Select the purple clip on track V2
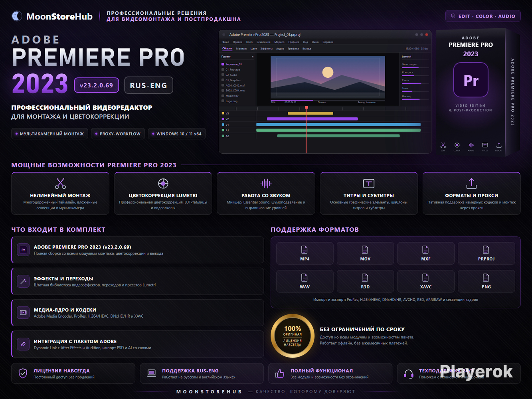This screenshot has height=399, width=532. 312,119
